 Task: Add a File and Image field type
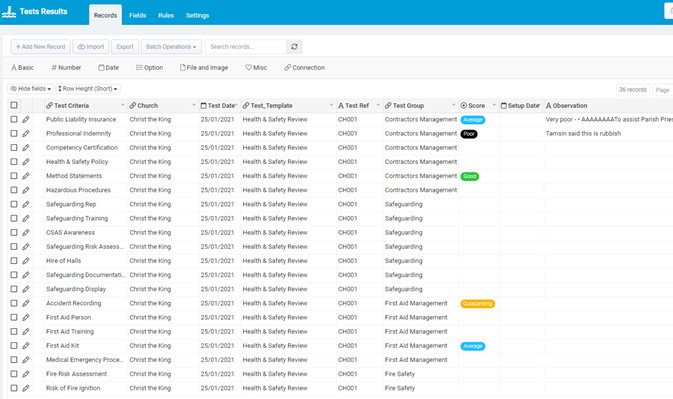point(204,68)
